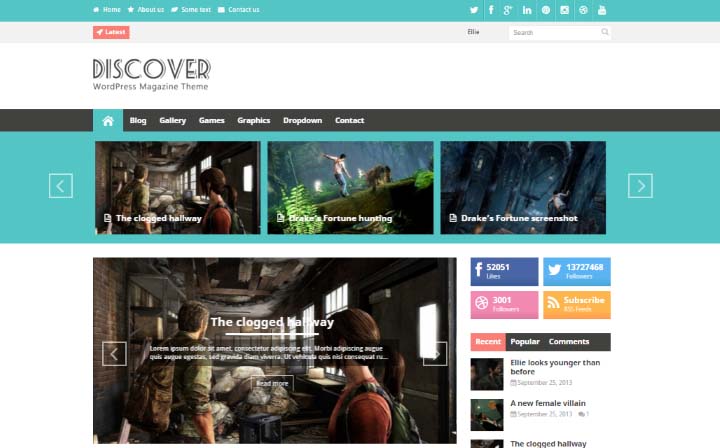
Task: Click the Ellie ticker headline
Action: 473,32
